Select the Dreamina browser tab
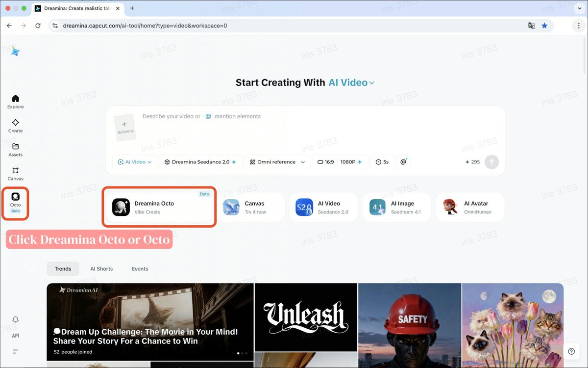 tap(78, 8)
